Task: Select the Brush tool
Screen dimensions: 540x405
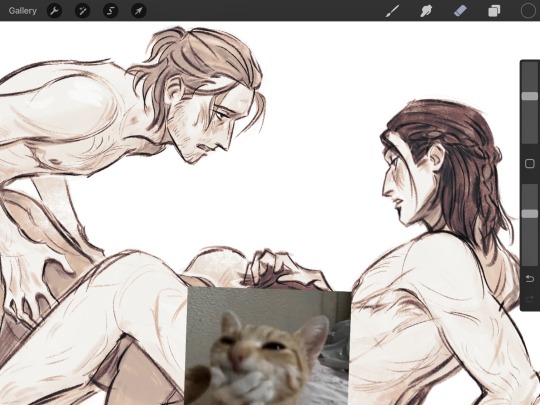Action: coord(392,11)
